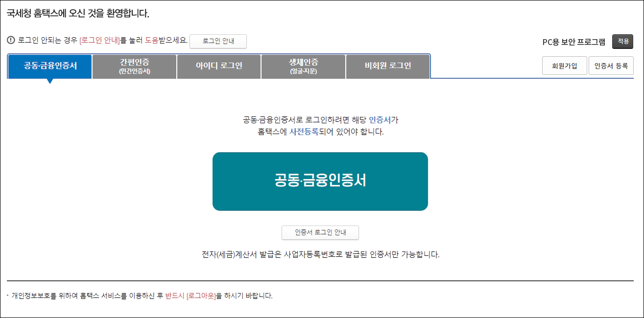Switch to 생체인증 (얼굴·지문) tab
Viewport: 644px width, 318px height.
tap(304, 66)
